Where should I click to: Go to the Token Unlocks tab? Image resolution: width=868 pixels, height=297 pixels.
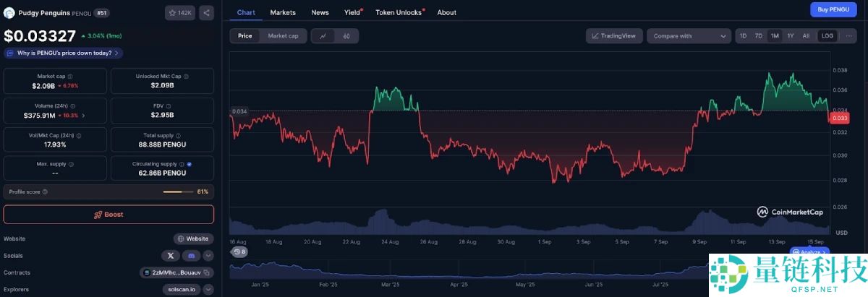399,12
